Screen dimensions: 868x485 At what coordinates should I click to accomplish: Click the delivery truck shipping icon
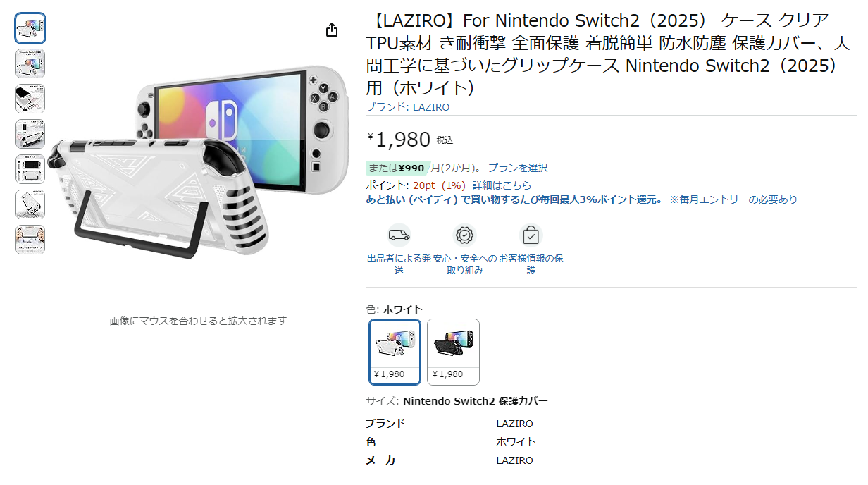[399, 235]
